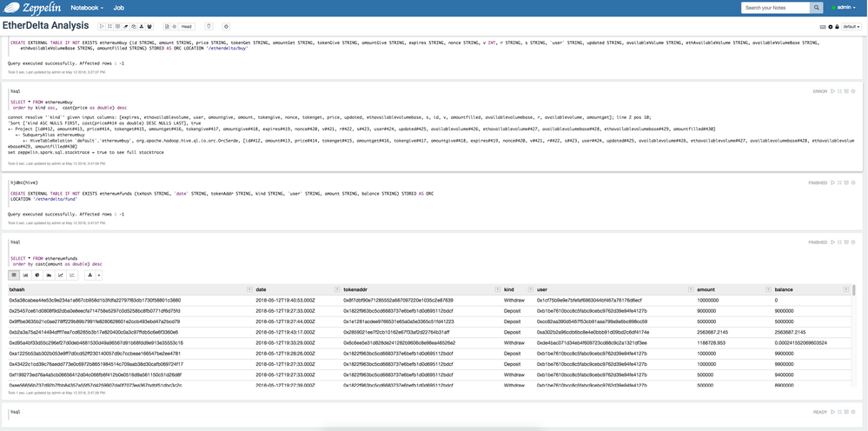868x431 pixels.
Task: Open settings gear of READY paragraph
Action: (x=853, y=412)
